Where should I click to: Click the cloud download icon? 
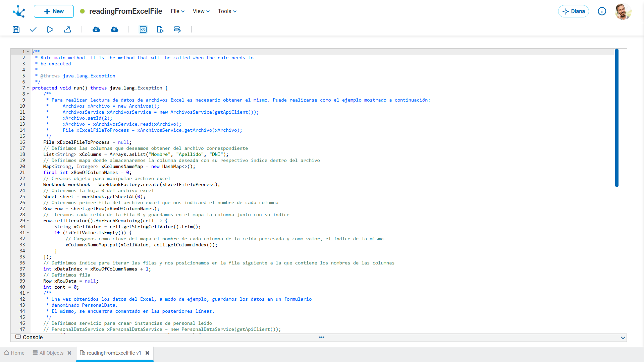tap(96, 29)
